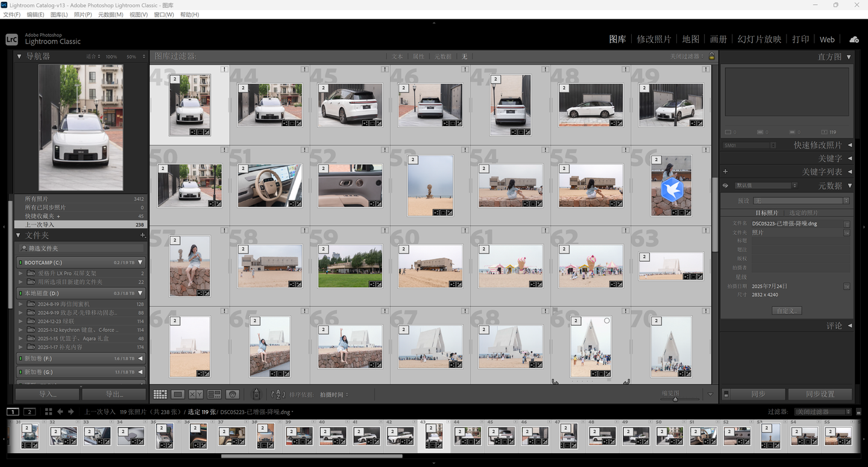Select 目标照片 metadata mode
Image resolution: width=868 pixels, height=467 pixels.
coord(767,213)
